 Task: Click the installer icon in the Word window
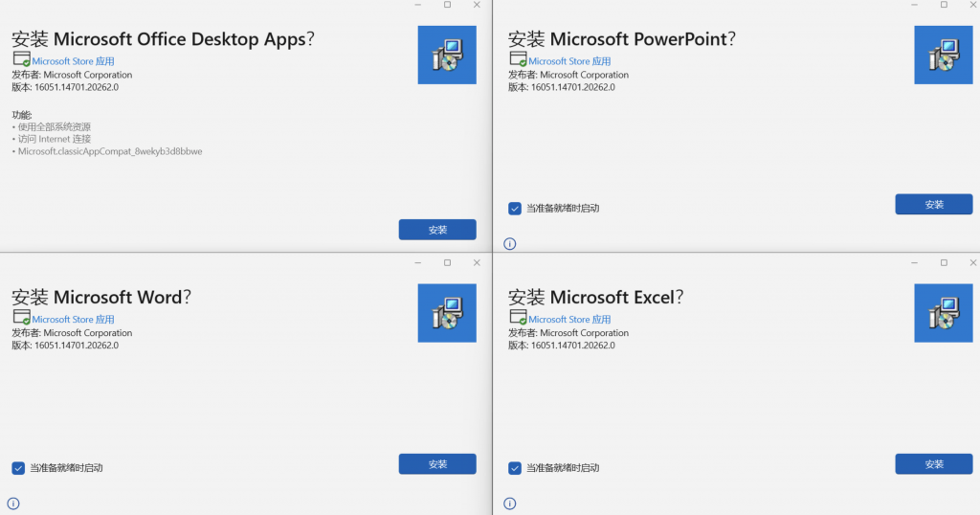pos(447,313)
